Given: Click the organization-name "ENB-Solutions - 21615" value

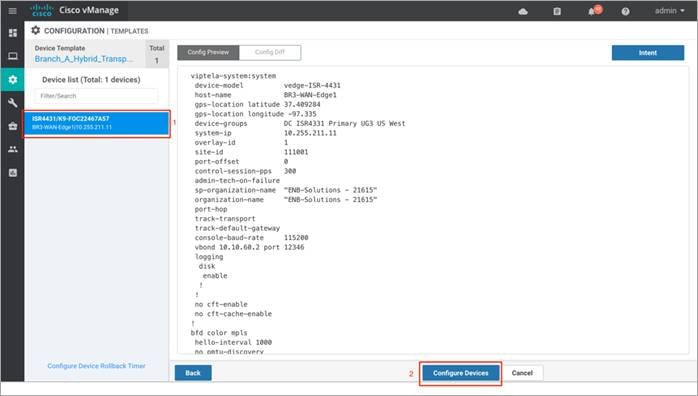Looking at the screenshot, I should click(330, 200).
